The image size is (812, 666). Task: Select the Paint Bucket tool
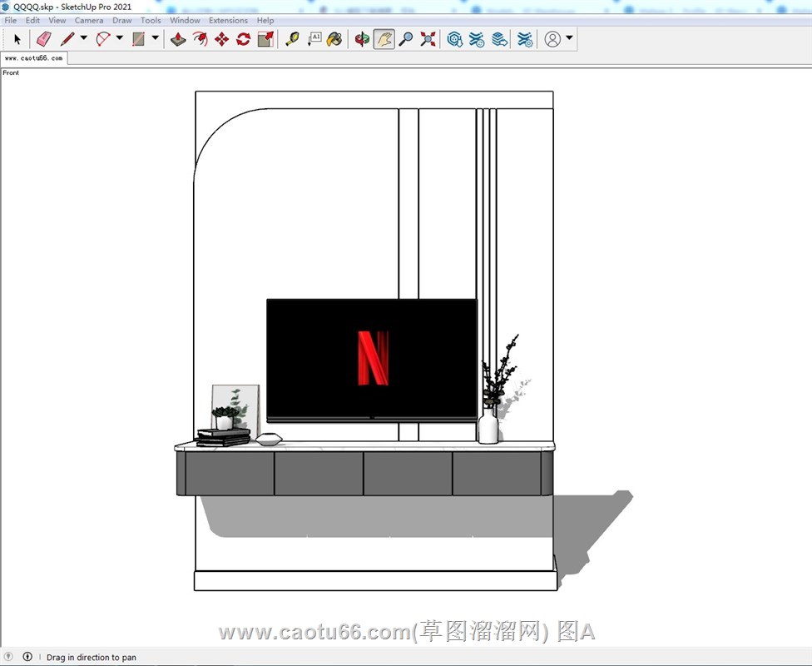click(334, 39)
